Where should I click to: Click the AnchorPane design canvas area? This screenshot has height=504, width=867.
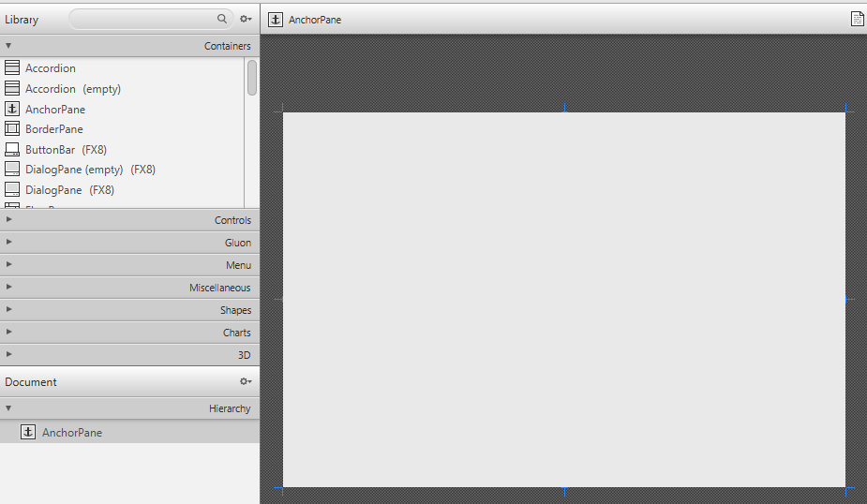coord(564,300)
